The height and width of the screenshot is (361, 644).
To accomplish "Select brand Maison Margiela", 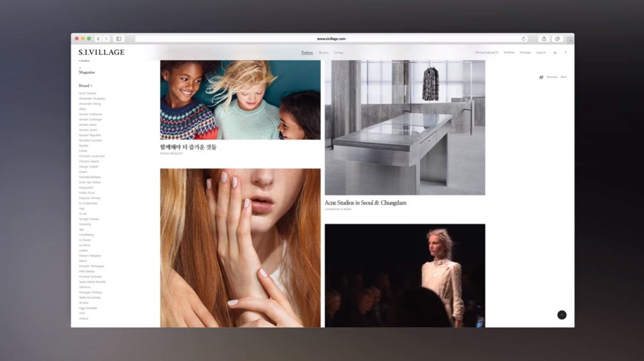I will click(x=90, y=256).
